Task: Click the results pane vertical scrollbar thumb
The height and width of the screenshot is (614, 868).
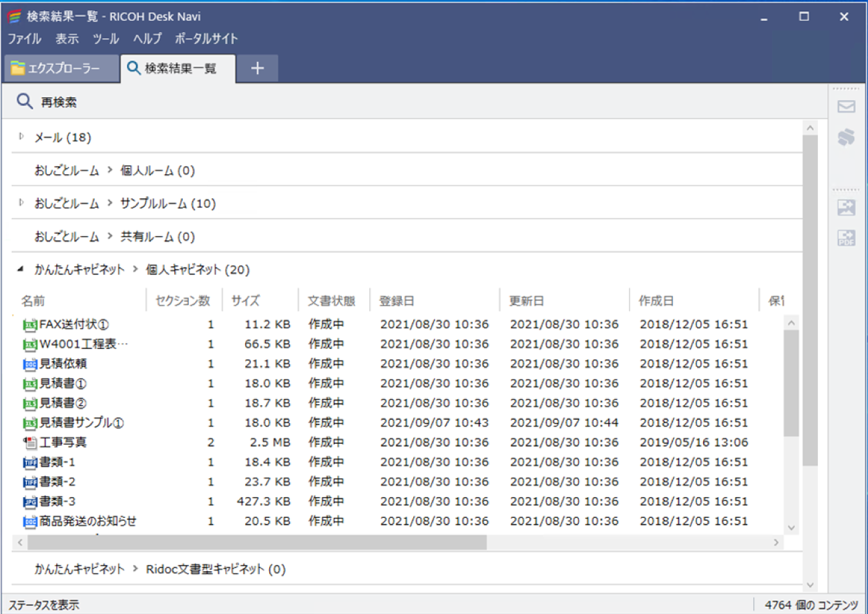Action: (x=810, y=300)
